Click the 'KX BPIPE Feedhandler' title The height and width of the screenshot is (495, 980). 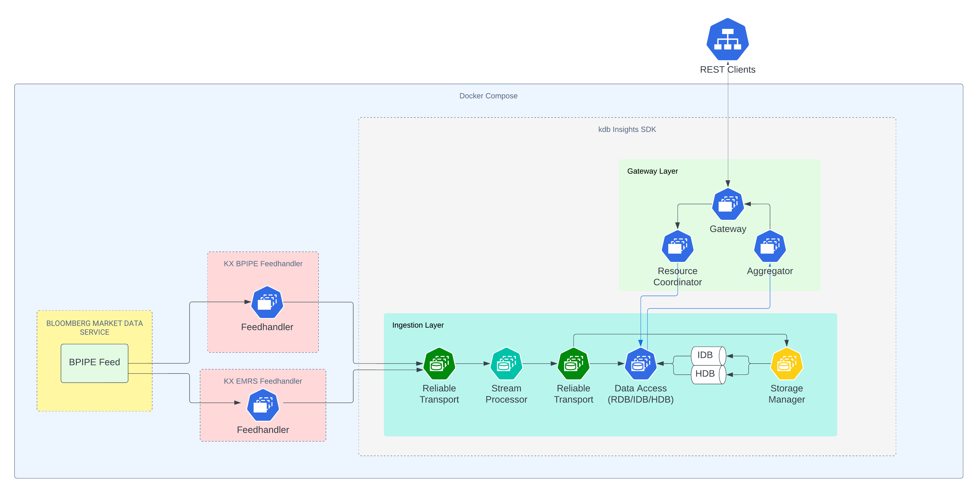coord(263,263)
